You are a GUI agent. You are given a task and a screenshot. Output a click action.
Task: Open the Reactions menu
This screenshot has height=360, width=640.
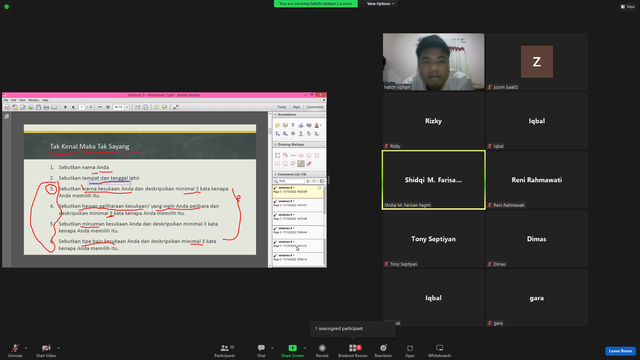click(383, 351)
